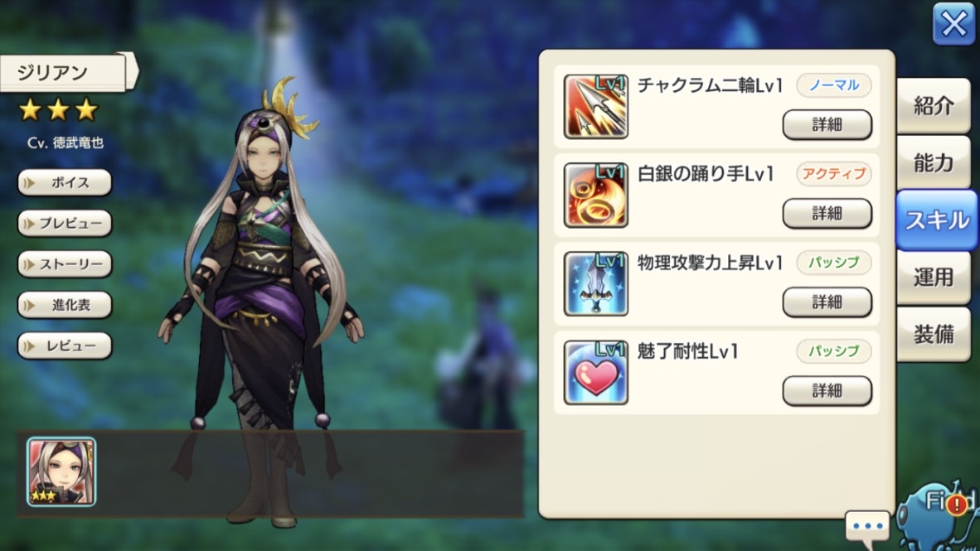This screenshot has height=551, width=980.
Task: Show 詳細 for チャクラム二輪 skill
Action: coord(827,125)
